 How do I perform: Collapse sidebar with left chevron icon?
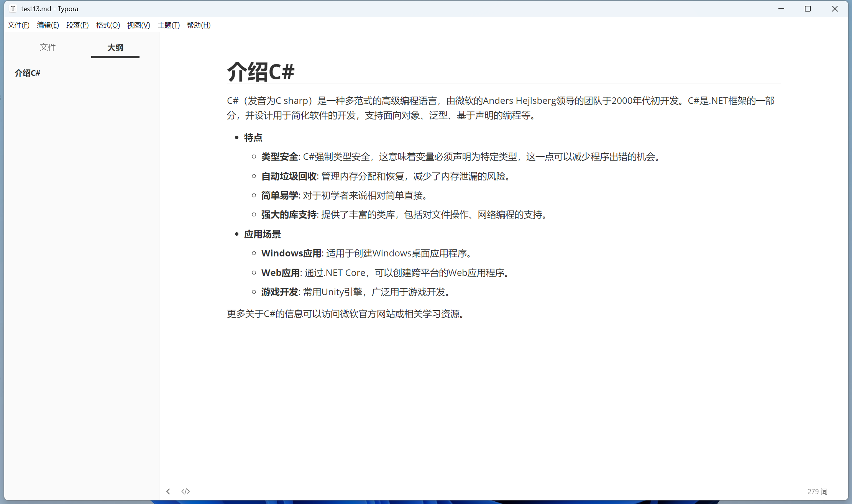pyautogui.click(x=168, y=491)
